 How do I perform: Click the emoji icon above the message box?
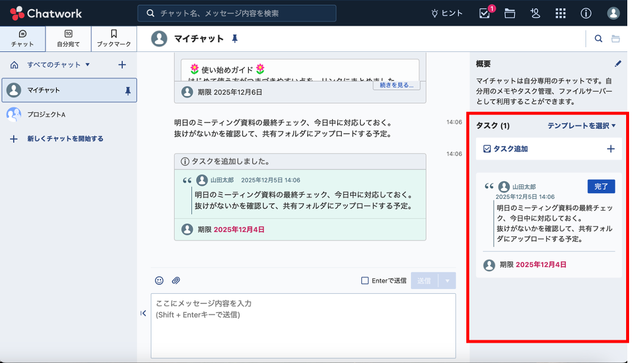(158, 280)
